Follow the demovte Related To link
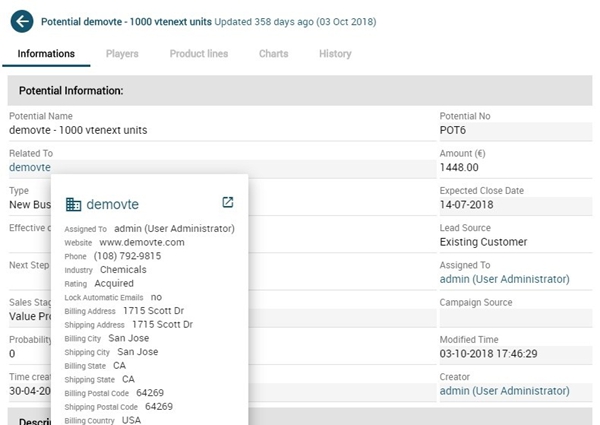600x425 pixels. click(x=30, y=167)
